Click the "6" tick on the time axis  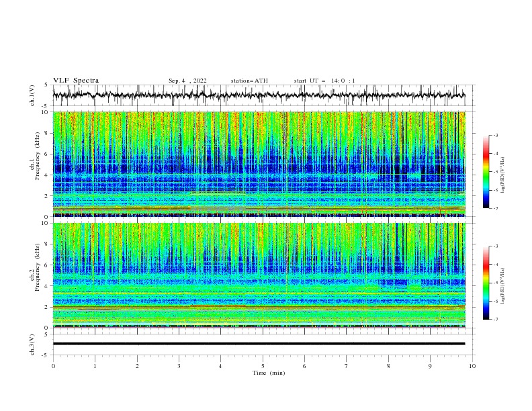point(304,366)
